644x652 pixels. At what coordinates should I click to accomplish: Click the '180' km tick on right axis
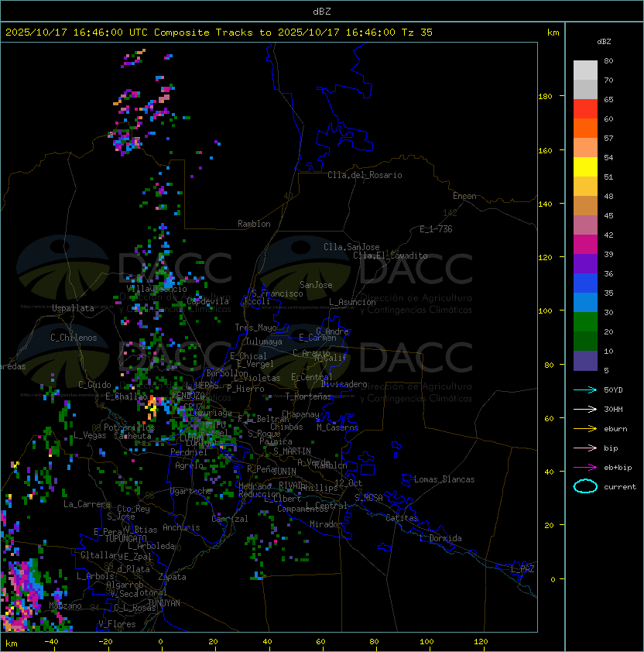point(545,96)
